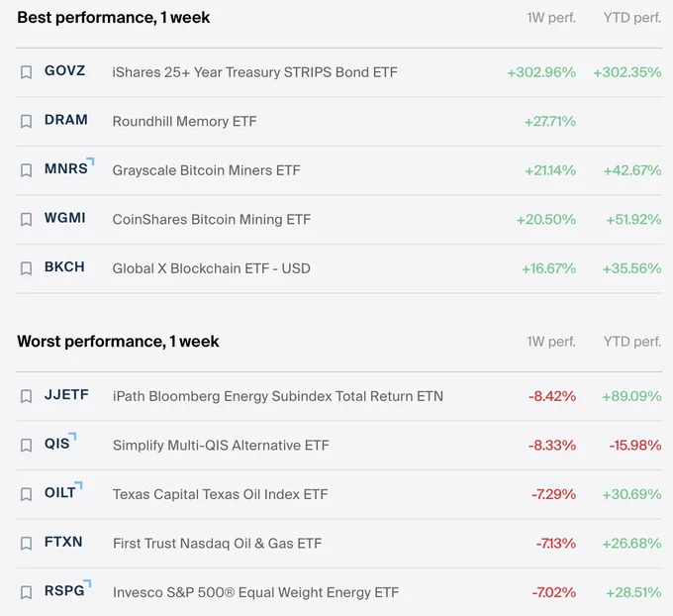673x616 pixels.
Task: Add OILT to watchlist with bookmark icon
Action: coord(26,494)
